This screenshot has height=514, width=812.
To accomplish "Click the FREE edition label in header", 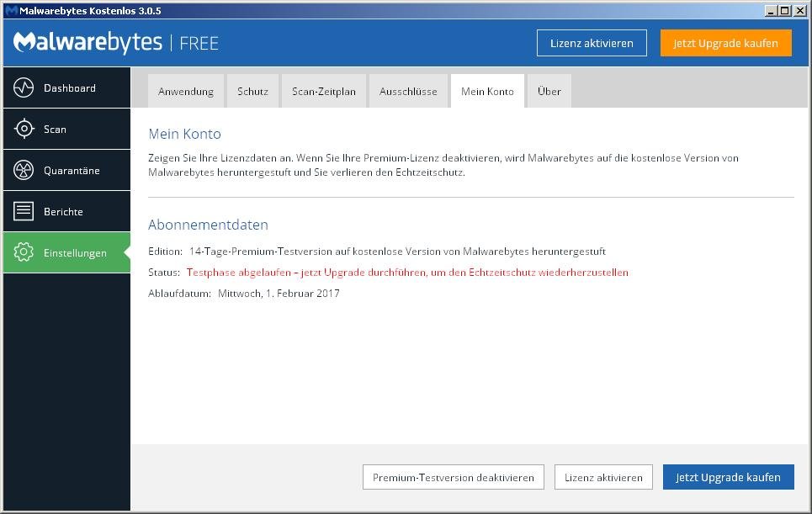I will tap(199, 44).
